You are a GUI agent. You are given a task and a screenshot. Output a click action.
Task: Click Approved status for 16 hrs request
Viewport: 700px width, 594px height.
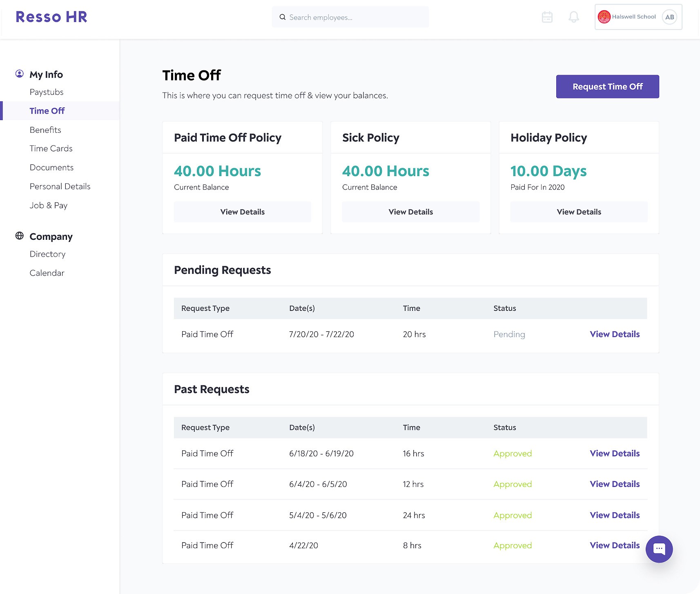513,454
